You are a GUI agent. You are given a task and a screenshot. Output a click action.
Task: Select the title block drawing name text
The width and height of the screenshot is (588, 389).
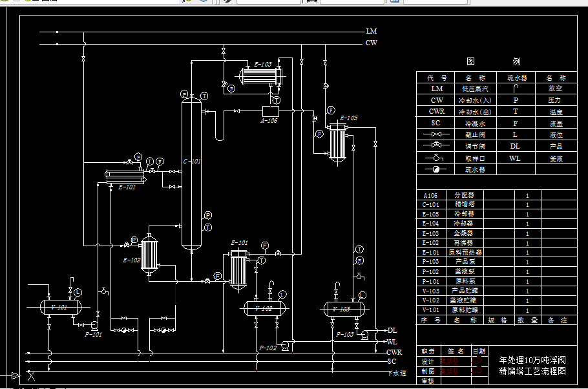[532, 366]
